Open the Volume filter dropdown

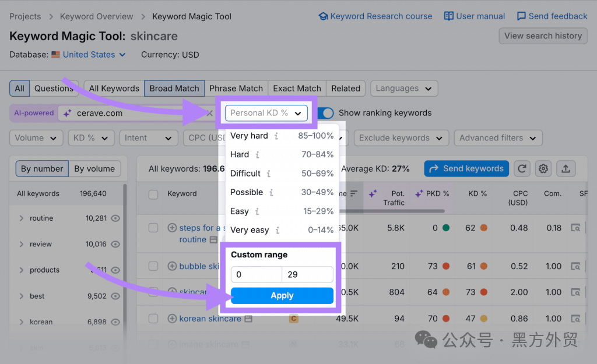click(36, 137)
